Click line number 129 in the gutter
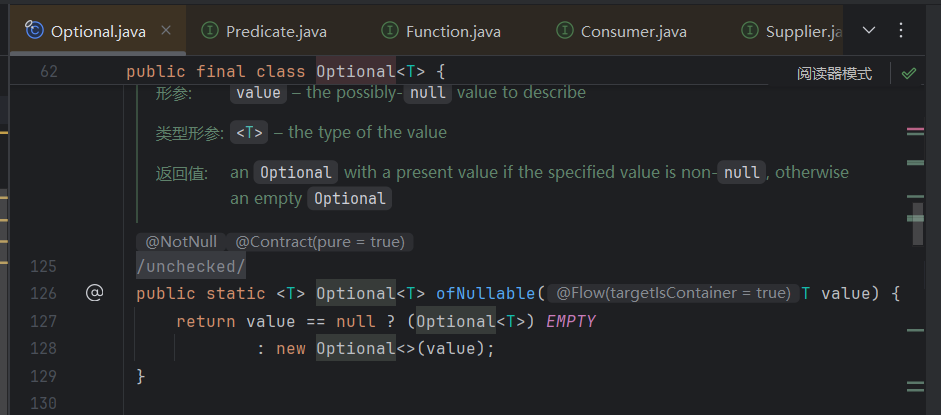Viewport: 941px width, 415px height. click(43, 376)
